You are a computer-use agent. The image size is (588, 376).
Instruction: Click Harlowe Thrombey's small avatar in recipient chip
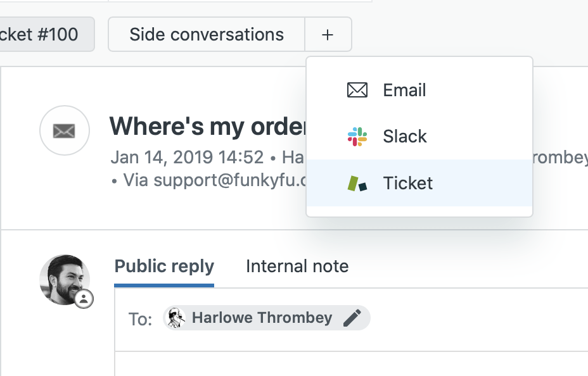tap(176, 318)
